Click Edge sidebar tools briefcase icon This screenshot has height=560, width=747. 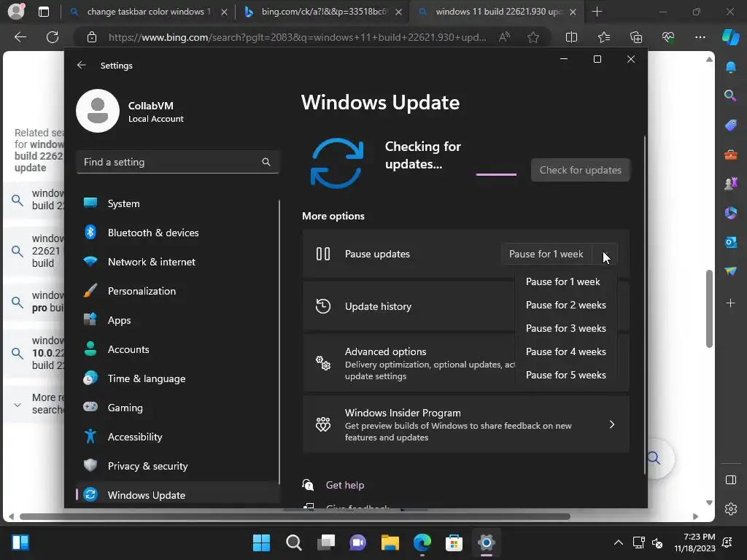click(730, 155)
